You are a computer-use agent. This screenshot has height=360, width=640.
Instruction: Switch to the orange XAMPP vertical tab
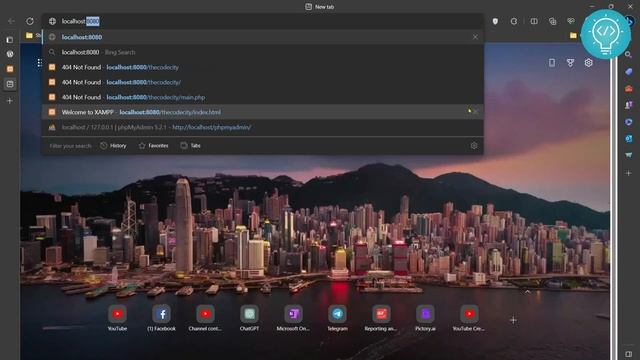(x=10, y=69)
